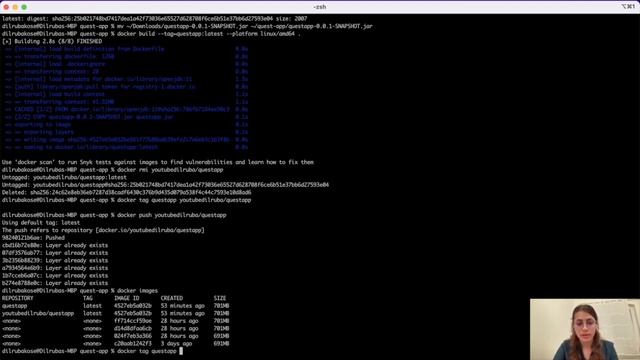640x360 pixels.
Task: Click the 'docker push youtubedilruba/questapp' command
Action: pyautogui.click(x=171, y=215)
